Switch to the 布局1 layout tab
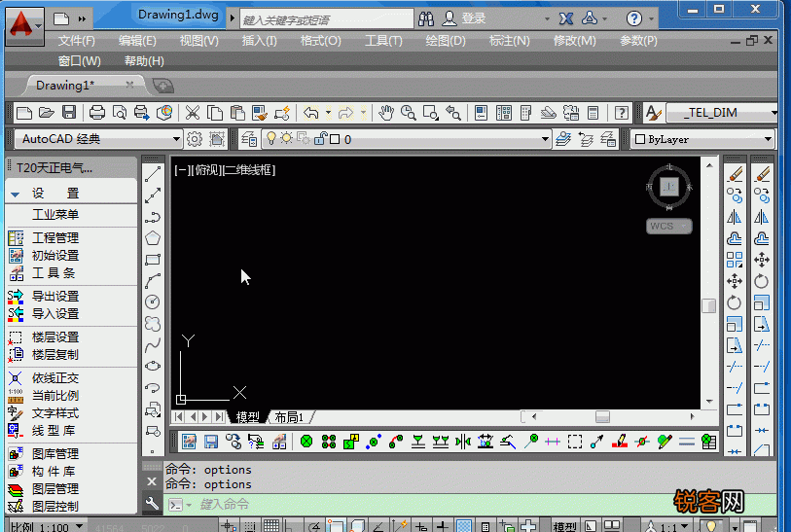This screenshot has width=791, height=532. pyautogui.click(x=290, y=417)
